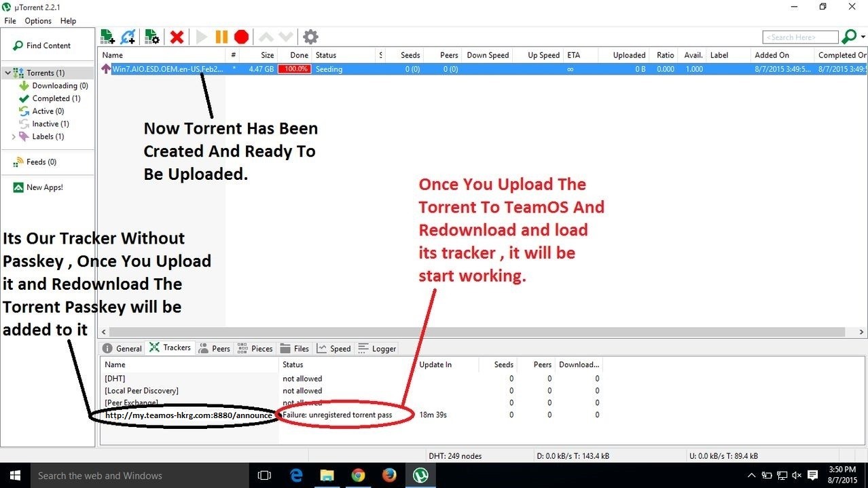Switch to the Trackers tab

(170, 348)
